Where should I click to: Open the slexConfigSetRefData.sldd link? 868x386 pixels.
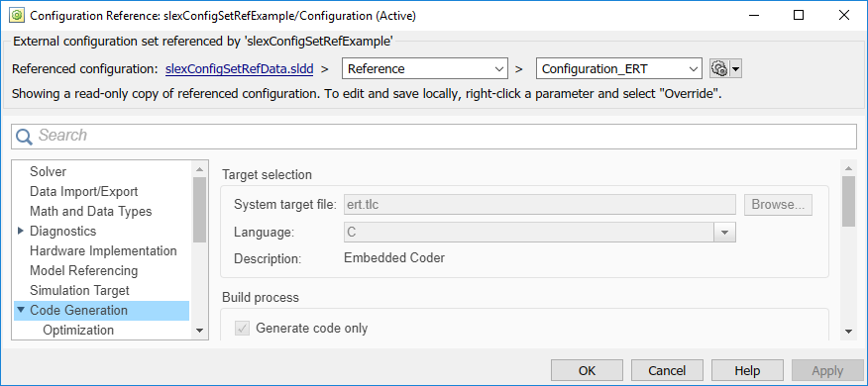click(240, 69)
